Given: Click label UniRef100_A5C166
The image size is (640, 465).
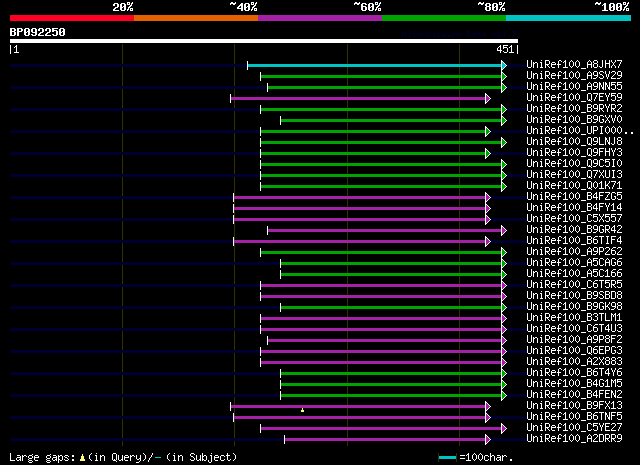Looking at the screenshot, I should click(x=574, y=274).
